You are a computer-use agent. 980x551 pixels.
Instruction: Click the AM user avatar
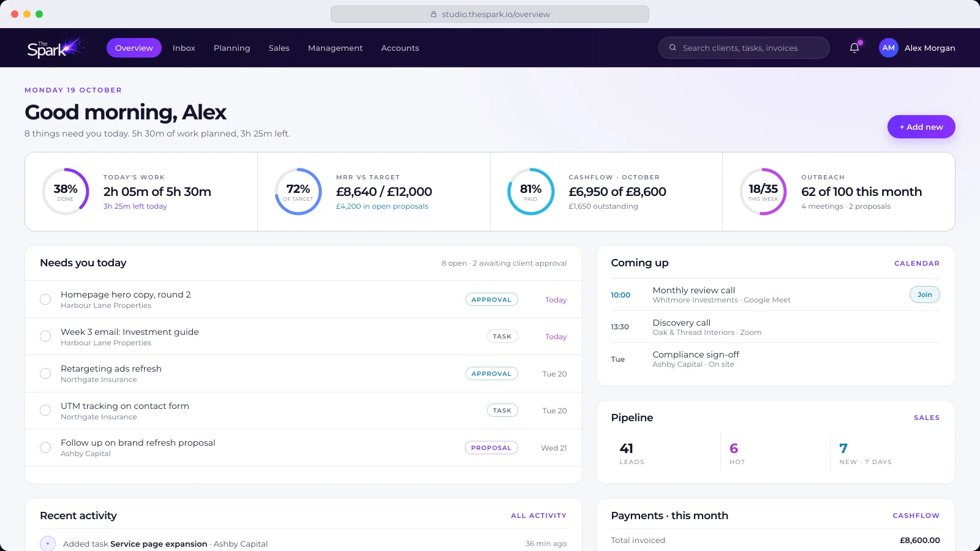coord(889,48)
